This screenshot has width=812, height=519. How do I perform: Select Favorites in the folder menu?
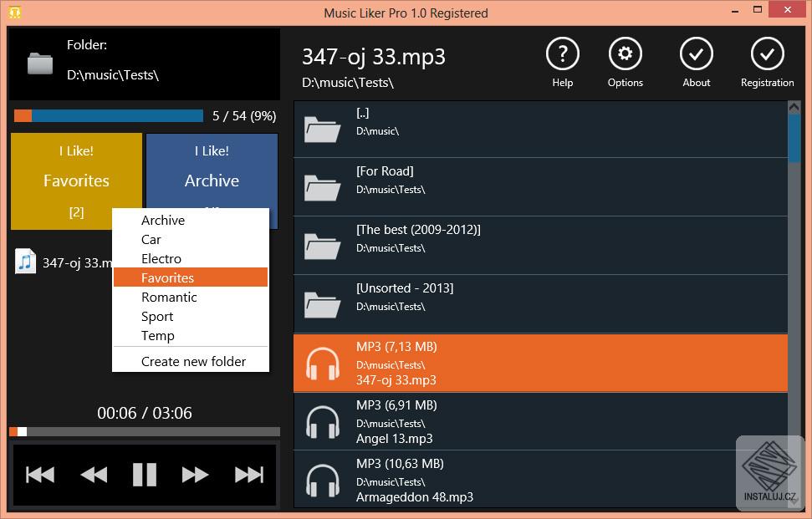(x=190, y=277)
